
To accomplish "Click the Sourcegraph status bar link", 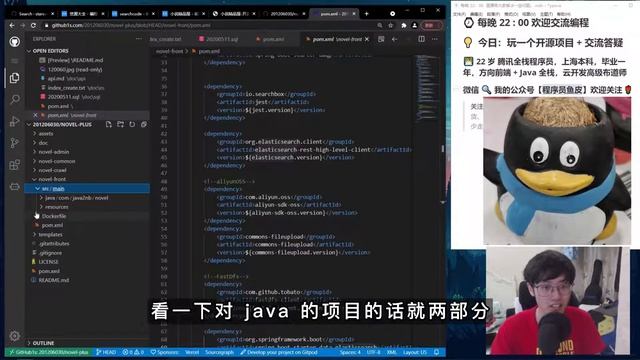I will pos(219,352).
